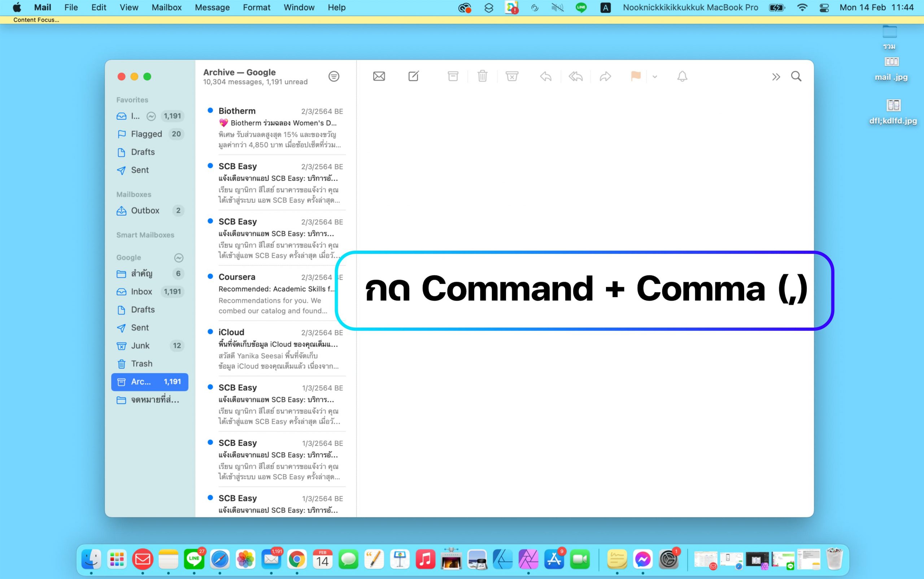Screen dimensions: 924x579
Task: Select the Junk mailbox in sidebar
Action: (x=140, y=345)
